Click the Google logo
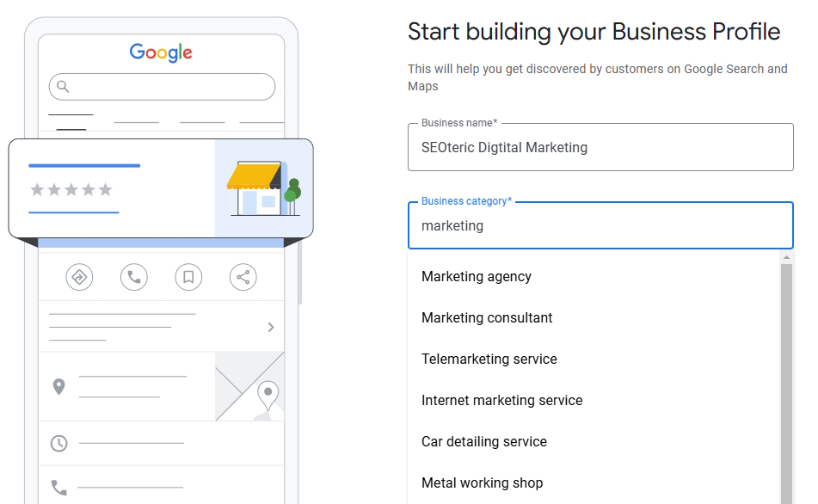 coord(161,52)
